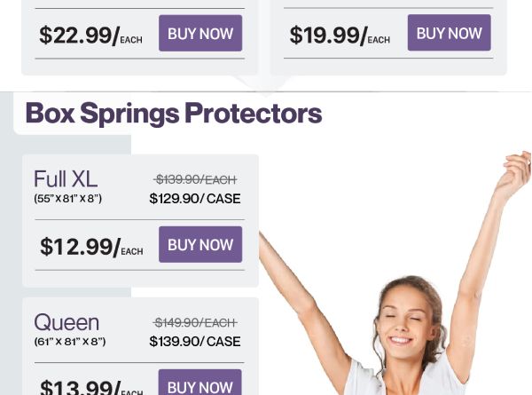Click the $129.90/CASE price
The image size is (532, 395).
[195, 199]
